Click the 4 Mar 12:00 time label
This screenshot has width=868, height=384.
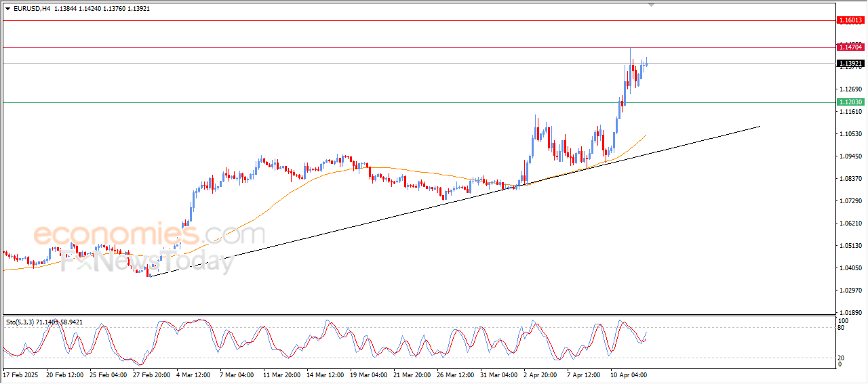[195, 375]
